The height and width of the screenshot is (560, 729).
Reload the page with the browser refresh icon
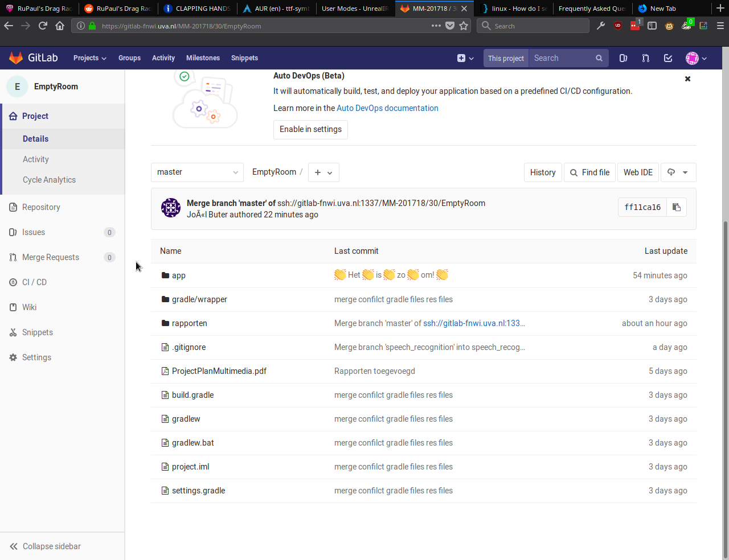click(43, 26)
